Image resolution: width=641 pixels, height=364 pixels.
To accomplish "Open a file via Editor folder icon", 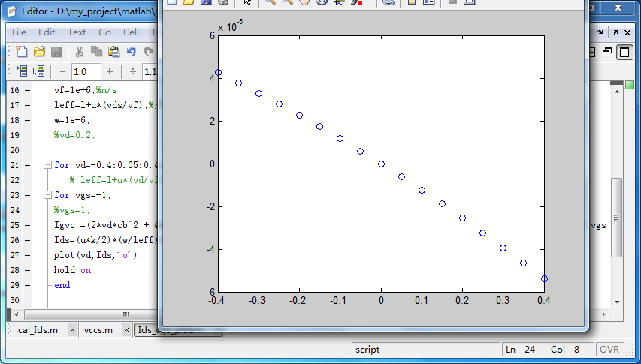I will pyautogui.click(x=39, y=52).
